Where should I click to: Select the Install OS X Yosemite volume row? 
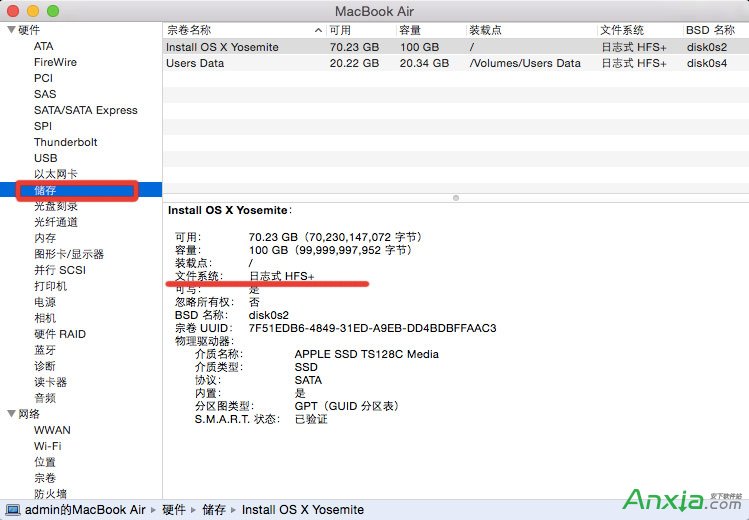point(456,47)
